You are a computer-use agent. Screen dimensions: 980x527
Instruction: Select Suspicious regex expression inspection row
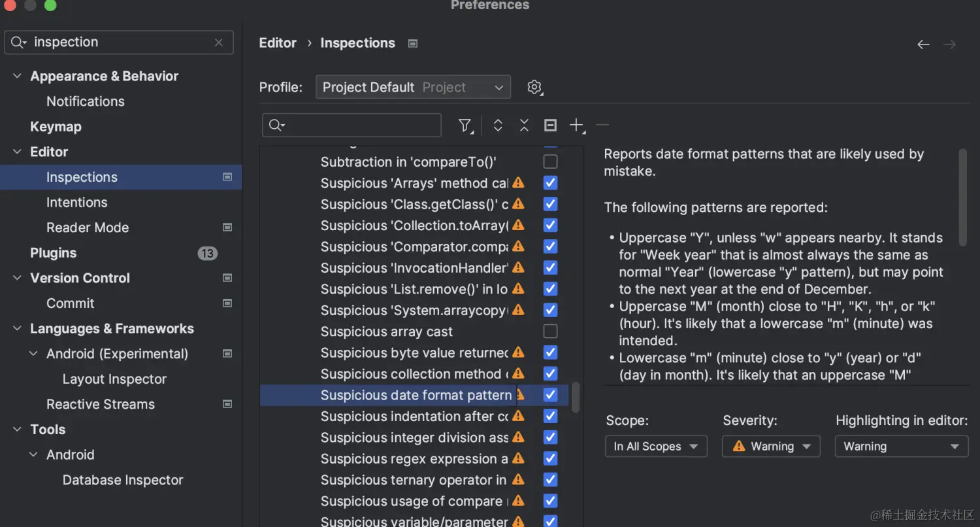tap(414, 459)
